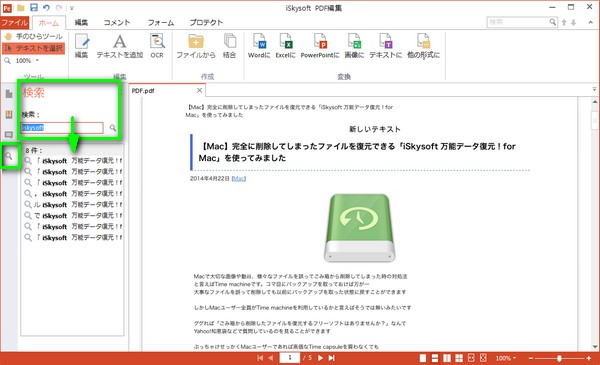Redo the last undone action
Viewport: 600px width, 365px height.
click(x=59, y=8)
